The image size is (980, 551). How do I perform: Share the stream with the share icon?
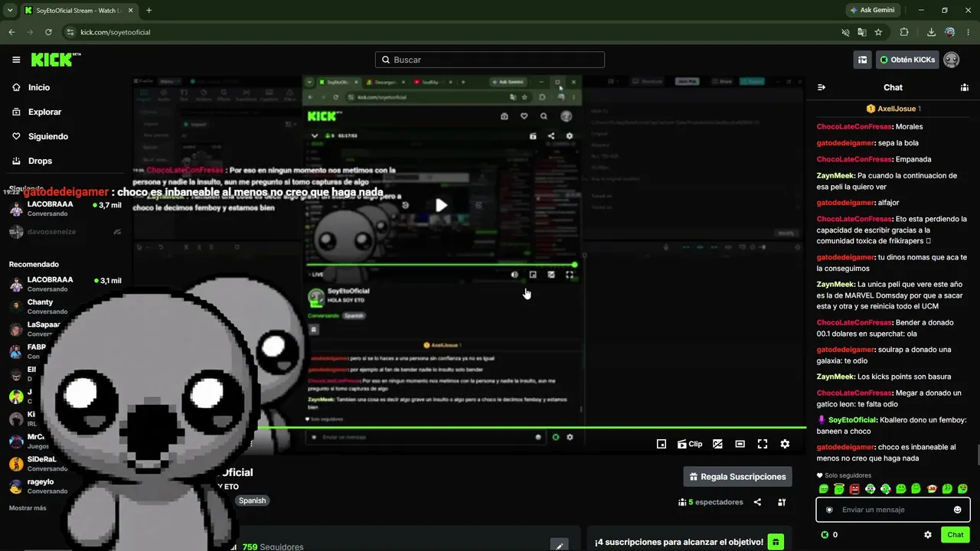point(757,502)
